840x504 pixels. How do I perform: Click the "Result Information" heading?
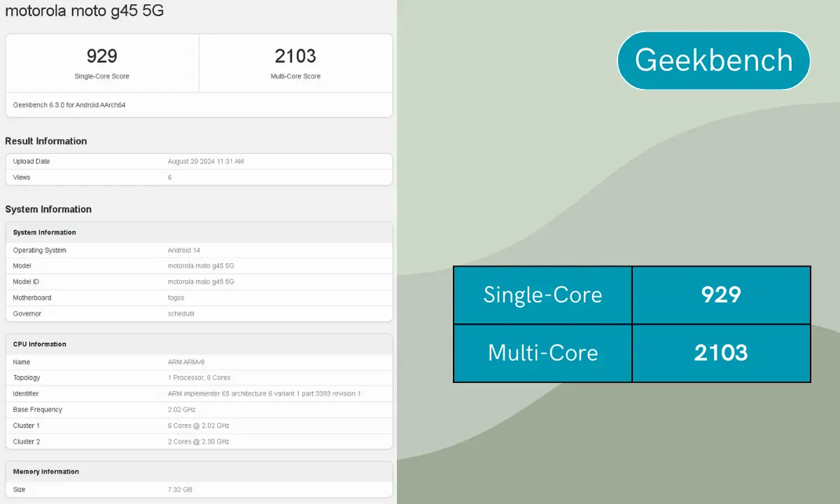(46, 141)
